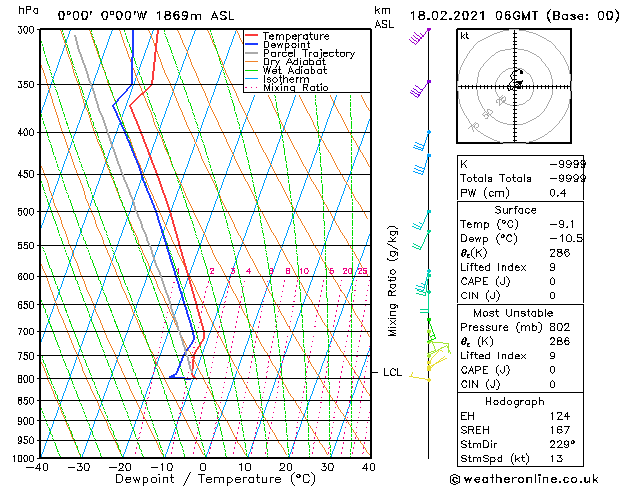The image size is (629, 486).
Task: Click the LCL marker label
Action: pos(392,372)
